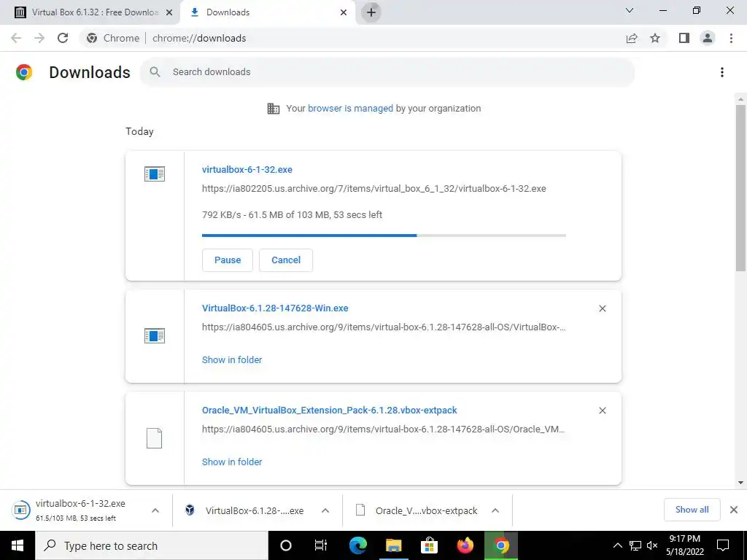The image size is (747, 560).
Task: Open the 'browser is managed' link
Action: click(x=351, y=108)
